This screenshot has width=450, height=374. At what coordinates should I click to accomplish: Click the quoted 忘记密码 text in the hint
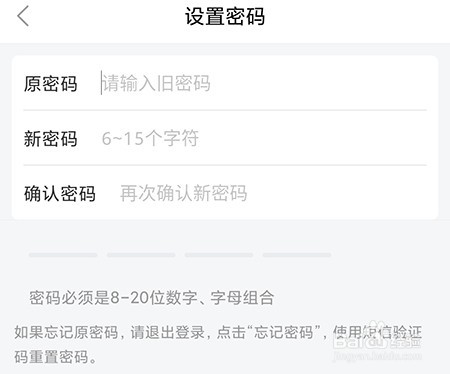283,332
